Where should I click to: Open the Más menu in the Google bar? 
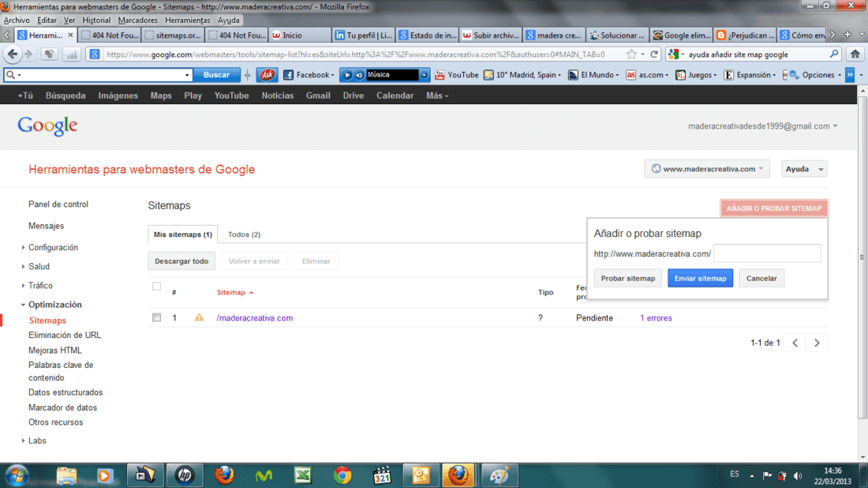point(437,96)
